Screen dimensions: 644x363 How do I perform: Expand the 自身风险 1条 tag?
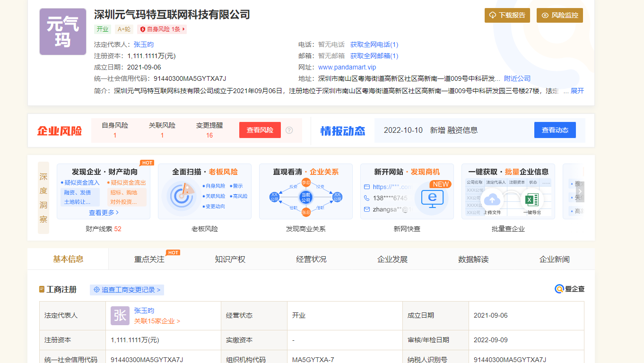[x=162, y=29]
